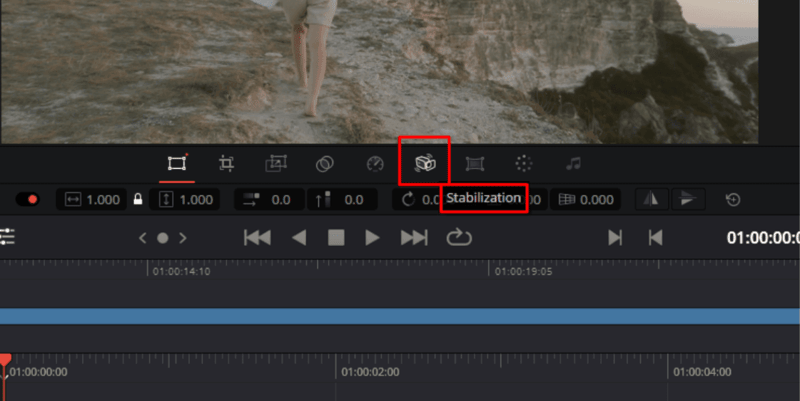Reset the transform settings

tap(733, 199)
